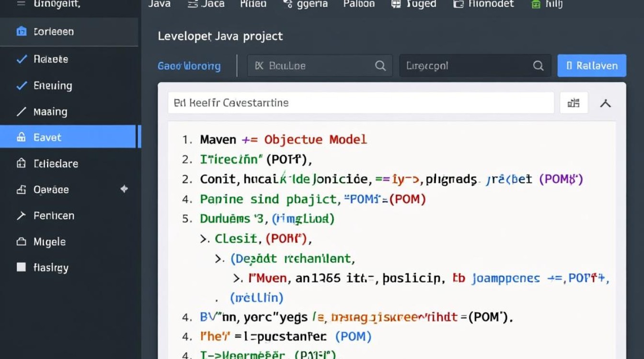Screen dimensions: 644x359
Task: Expand the Clesit (POM) tree node
Action: (x=205, y=238)
